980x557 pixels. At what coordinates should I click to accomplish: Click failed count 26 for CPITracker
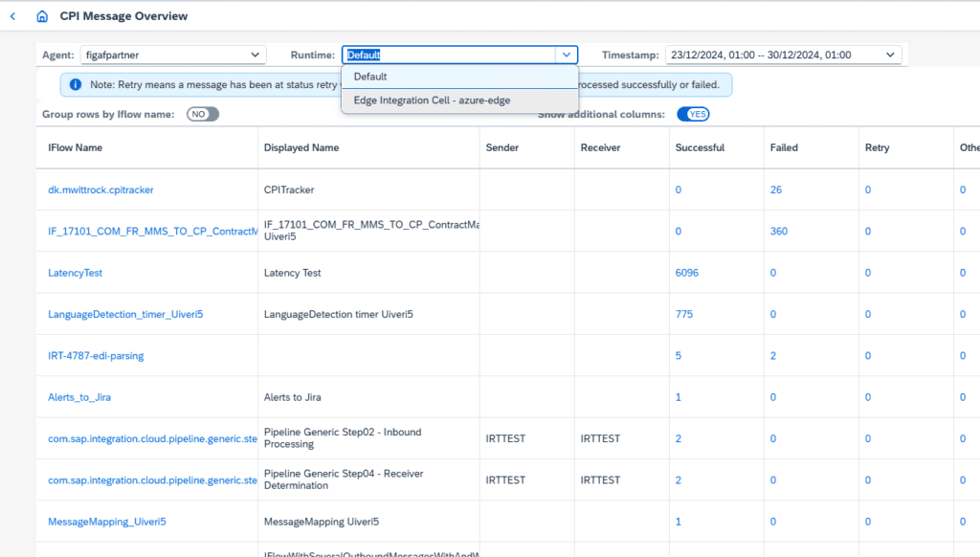[x=775, y=189]
